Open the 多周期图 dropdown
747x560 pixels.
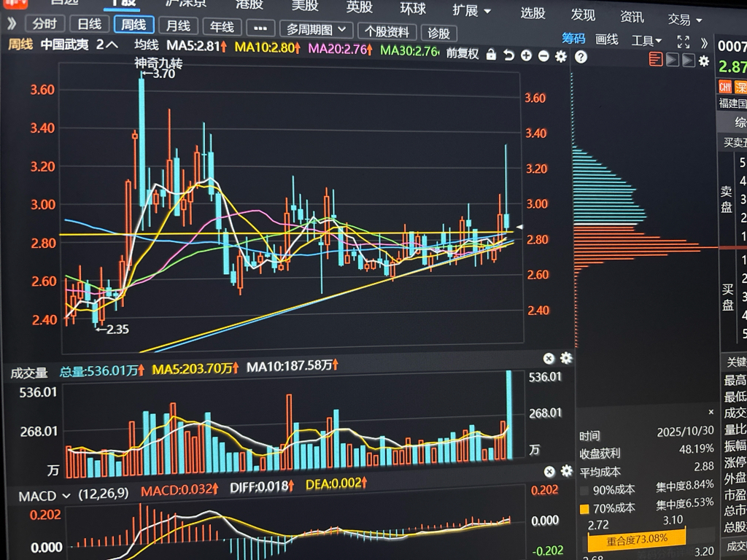[316, 29]
